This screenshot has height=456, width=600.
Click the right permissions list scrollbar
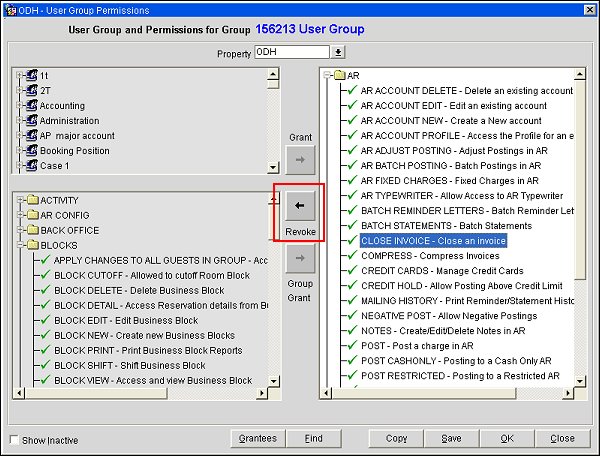coord(580,230)
